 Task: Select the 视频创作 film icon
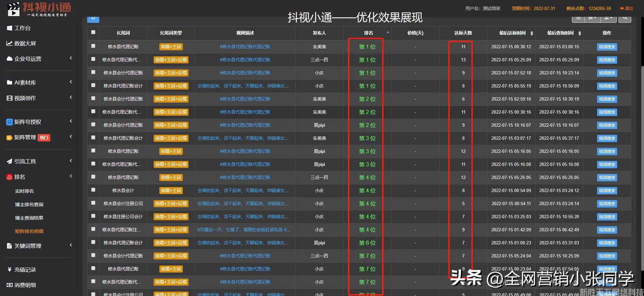(9, 98)
